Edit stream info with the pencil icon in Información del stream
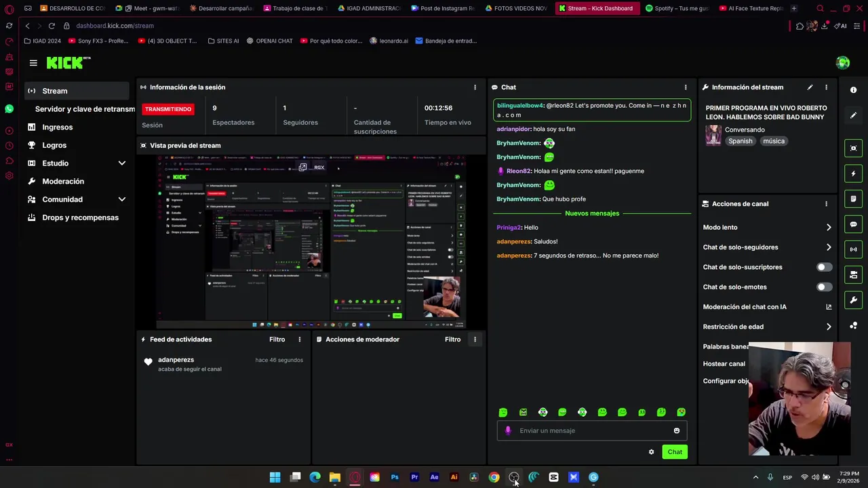The height and width of the screenshot is (488, 868). tap(810, 87)
